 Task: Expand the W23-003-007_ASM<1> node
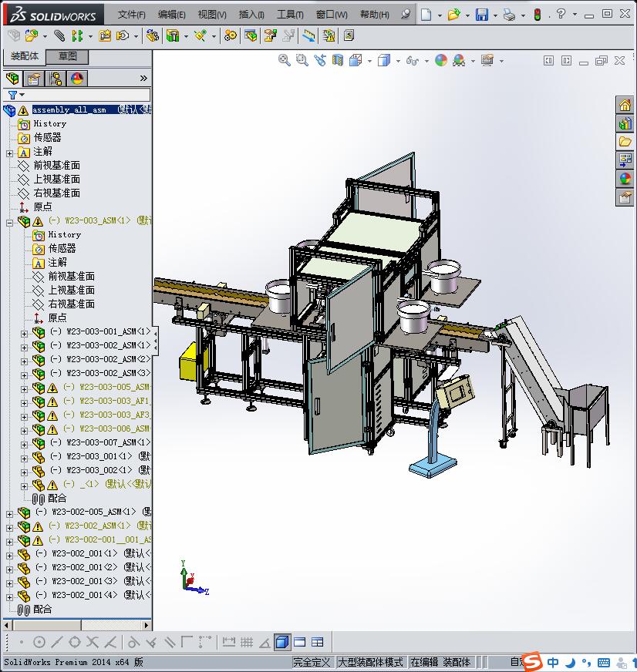24,445
